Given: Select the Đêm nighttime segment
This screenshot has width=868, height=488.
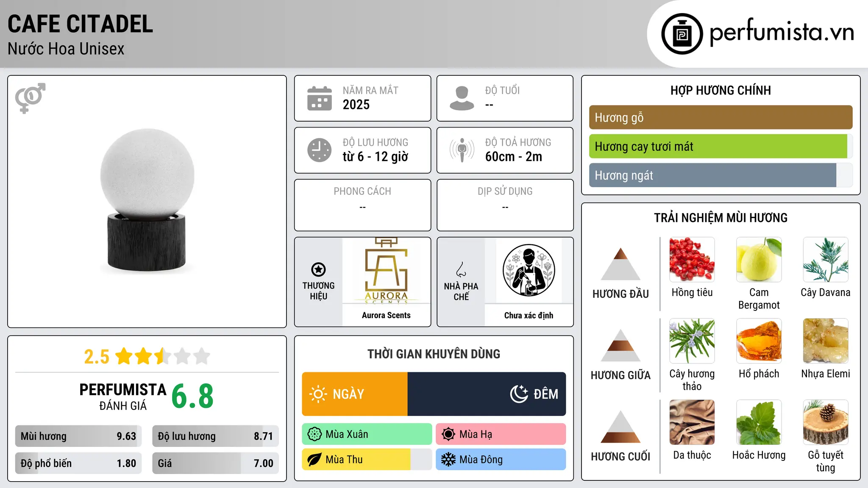Looking at the screenshot, I should (487, 394).
